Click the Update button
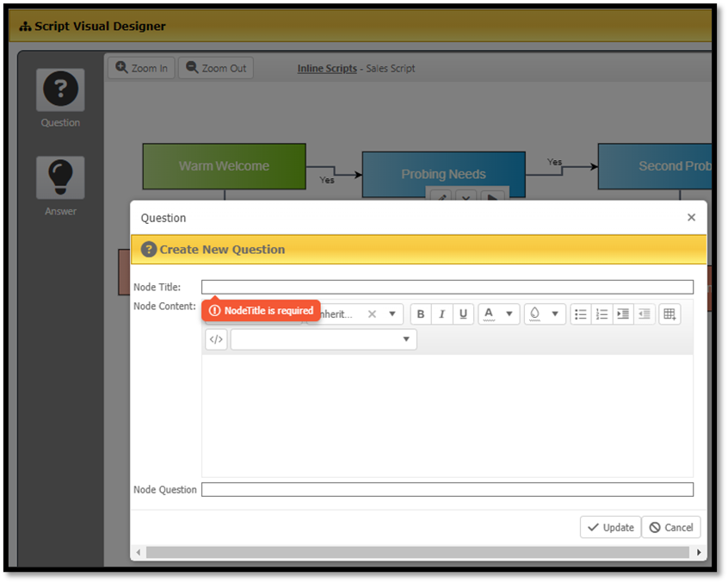 pos(610,527)
